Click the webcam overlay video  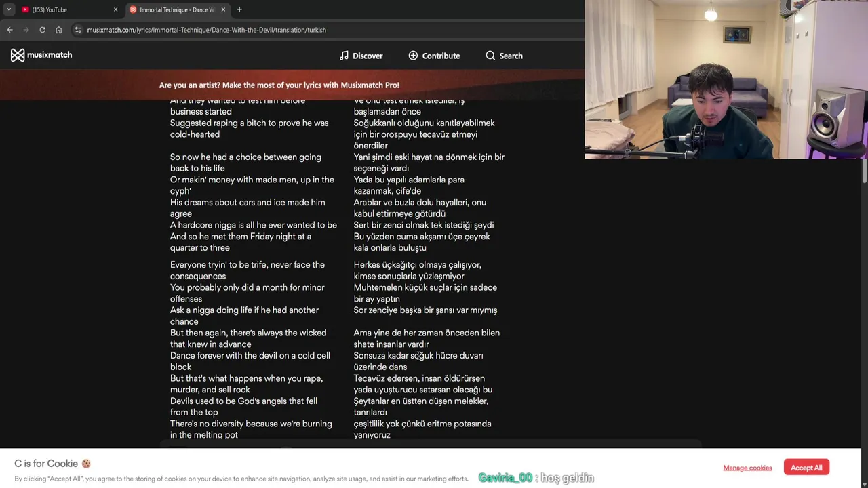point(726,79)
